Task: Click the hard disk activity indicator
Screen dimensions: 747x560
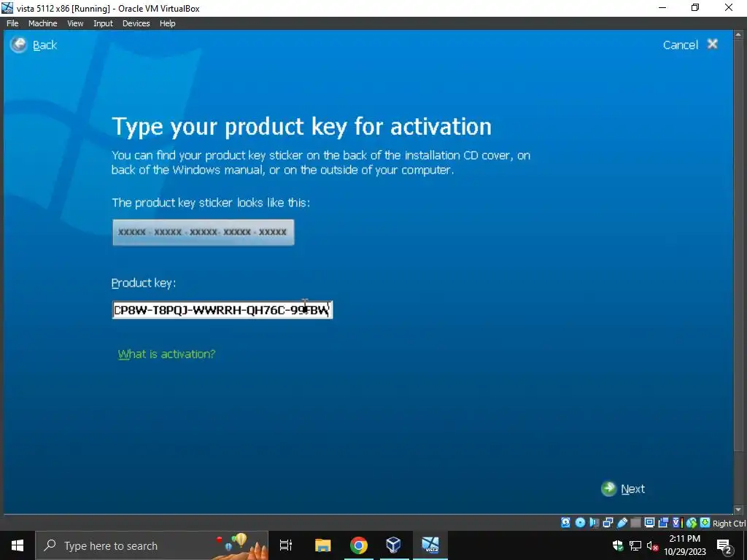Action: pyautogui.click(x=565, y=523)
